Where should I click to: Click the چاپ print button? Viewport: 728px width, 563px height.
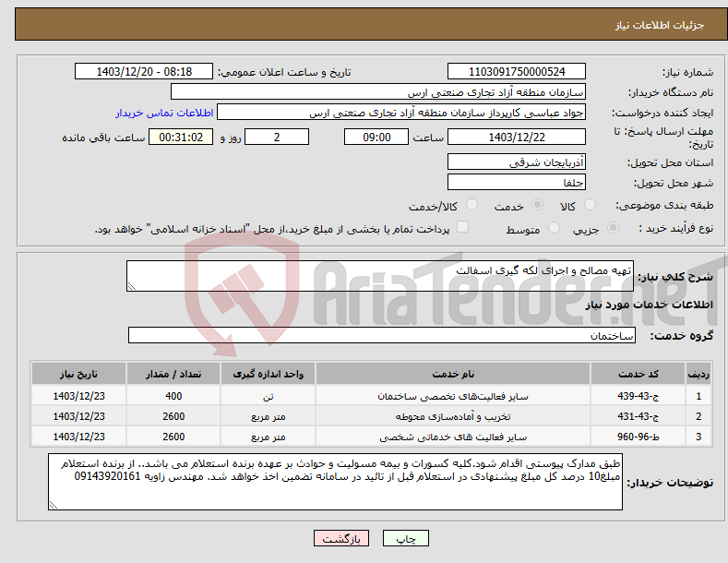coord(406,538)
